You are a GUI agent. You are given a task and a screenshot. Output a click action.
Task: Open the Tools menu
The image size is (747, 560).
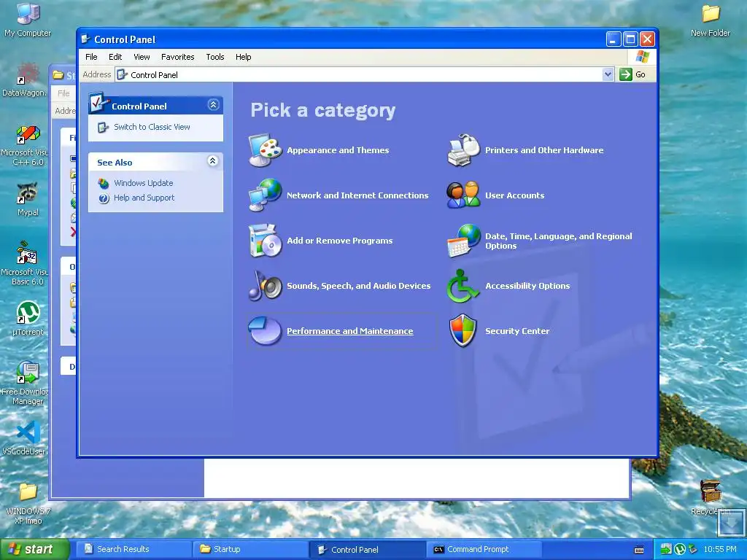[215, 57]
